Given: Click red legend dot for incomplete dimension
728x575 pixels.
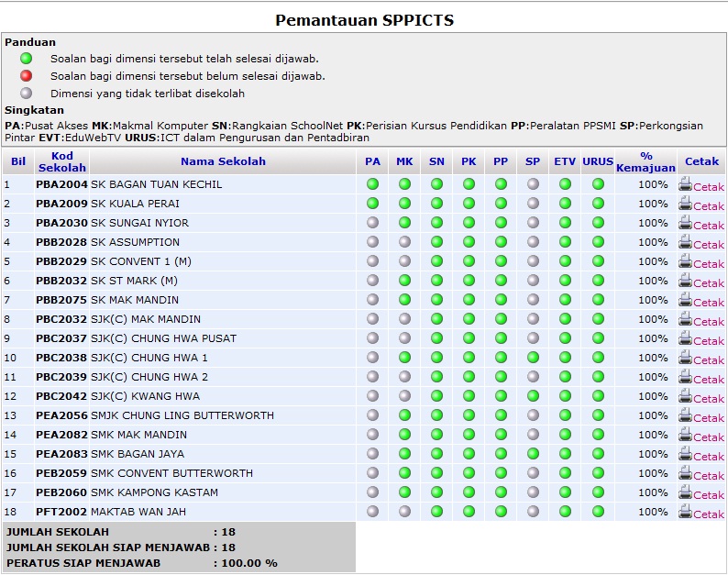Looking at the screenshot, I should click(27, 76).
